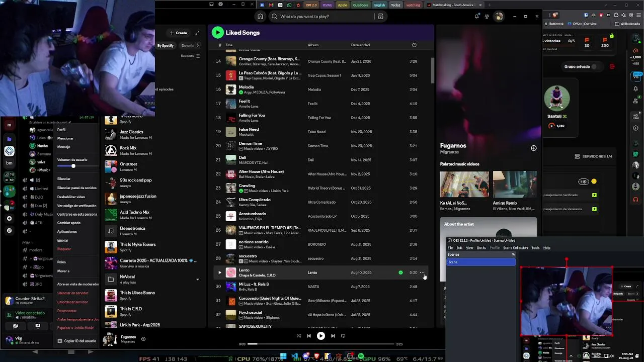Filter library by the By Spotify chip
The image size is (644, 362).
click(x=165, y=46)
